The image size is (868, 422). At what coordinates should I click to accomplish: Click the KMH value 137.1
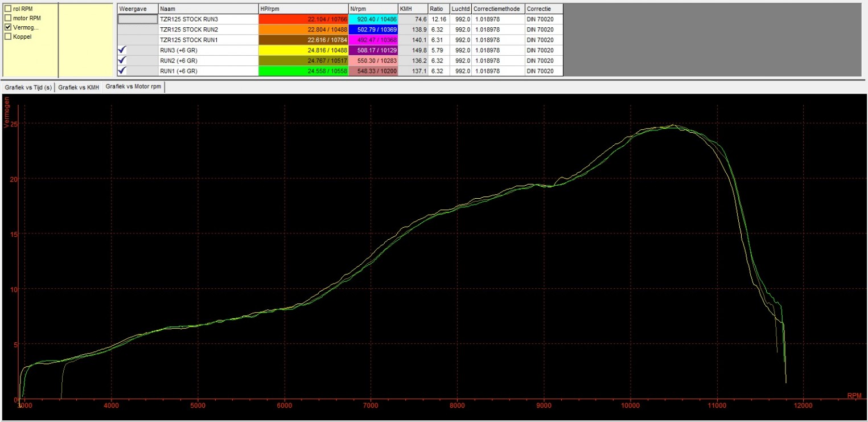pyautogui.click(x=413, y=71)
